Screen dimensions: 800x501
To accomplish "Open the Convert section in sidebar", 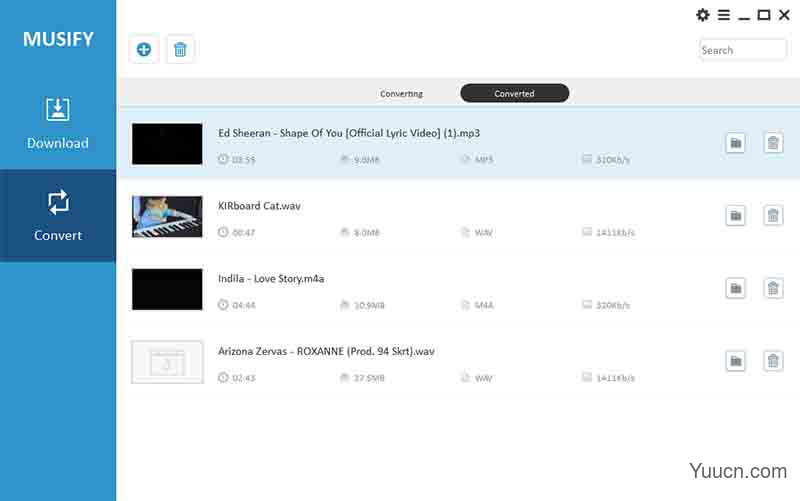I will (58, 215).
